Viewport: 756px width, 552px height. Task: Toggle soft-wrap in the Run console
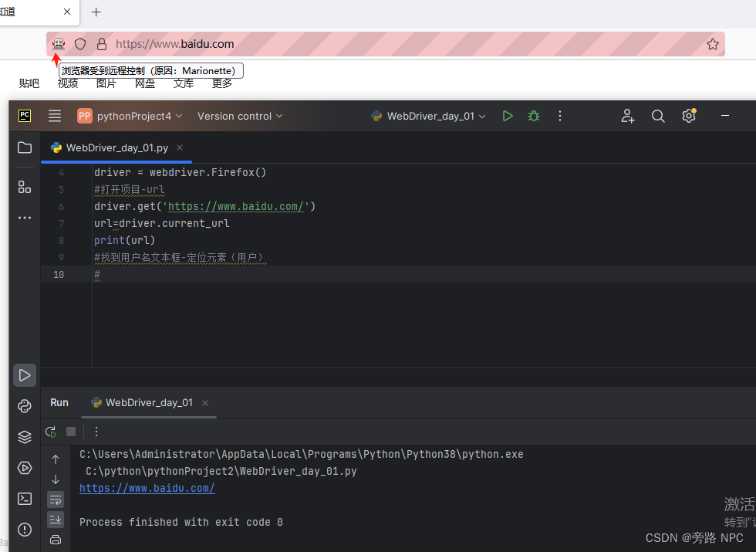click(55, 500)
